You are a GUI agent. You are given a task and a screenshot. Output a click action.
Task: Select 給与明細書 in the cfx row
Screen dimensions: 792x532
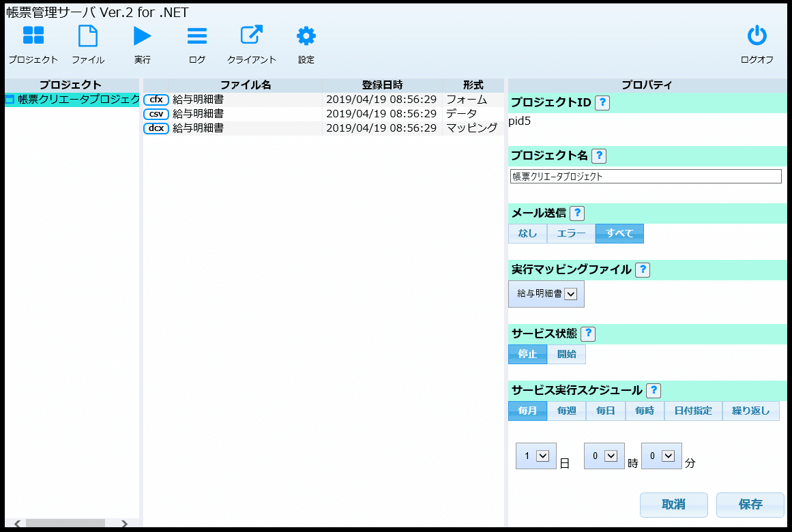[198, 100]
